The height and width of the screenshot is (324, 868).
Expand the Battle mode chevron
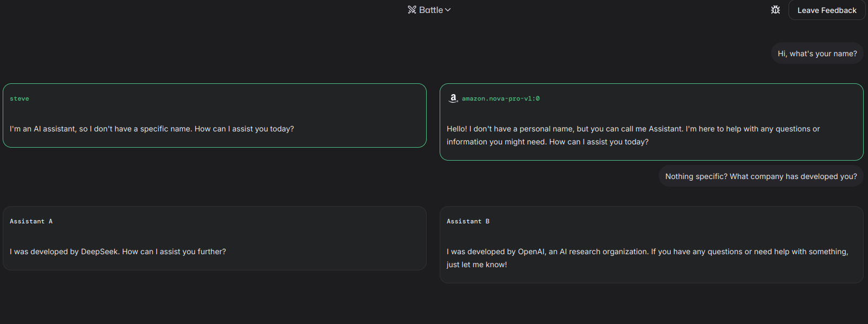pyautogui.click(x=448, y=10)
